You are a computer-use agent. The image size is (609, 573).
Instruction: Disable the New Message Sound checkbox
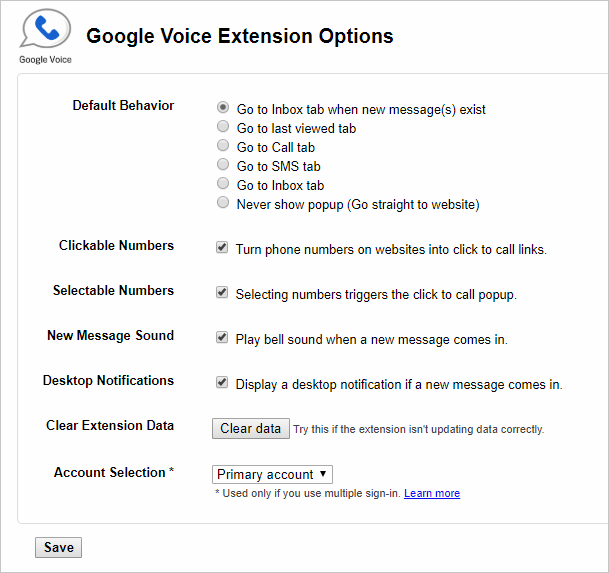[222, 338]
